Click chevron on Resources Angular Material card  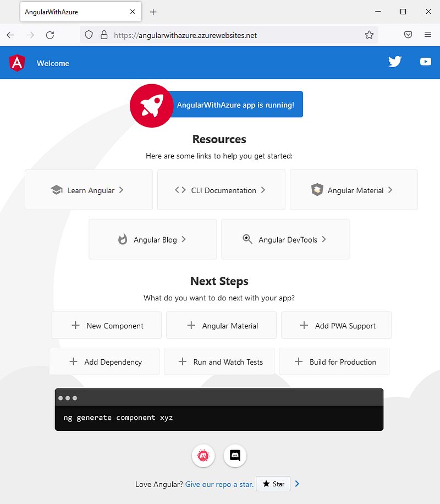point(390,190)
